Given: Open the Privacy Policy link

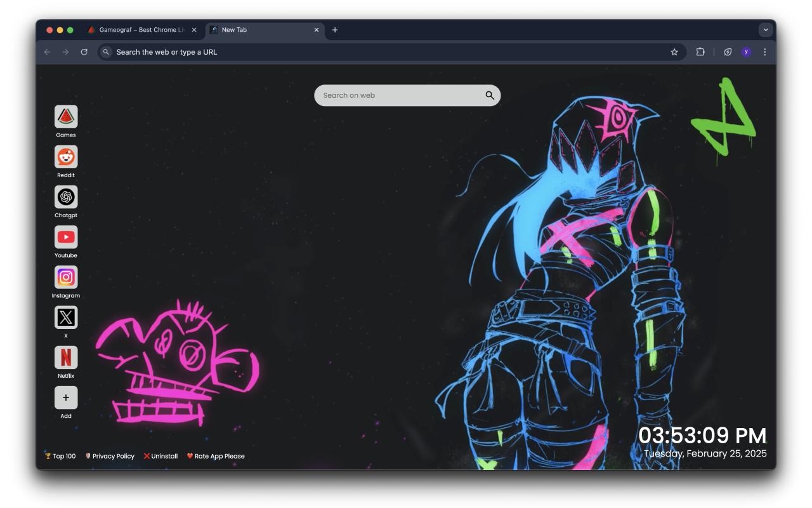Looking at the screenshot, I should pyautogui.click(x=110, y=456).
